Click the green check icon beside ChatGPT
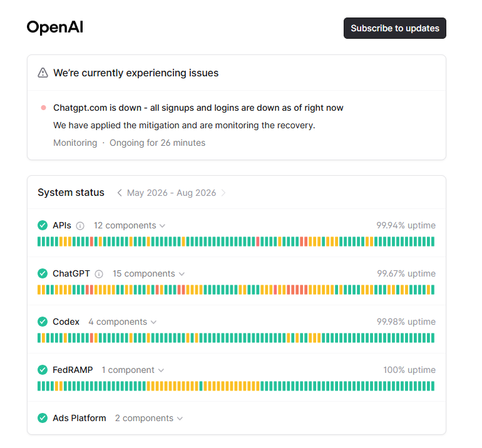482x448 pixels. coord(43,273)
